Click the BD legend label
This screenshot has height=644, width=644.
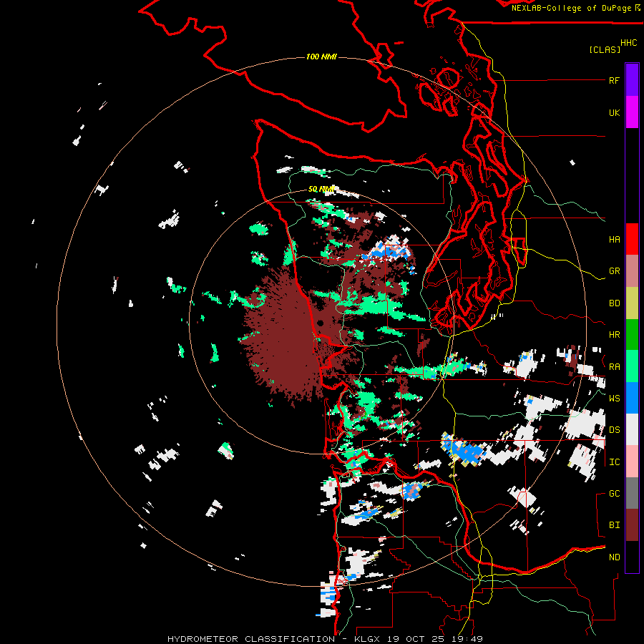[x=614, y=303]
